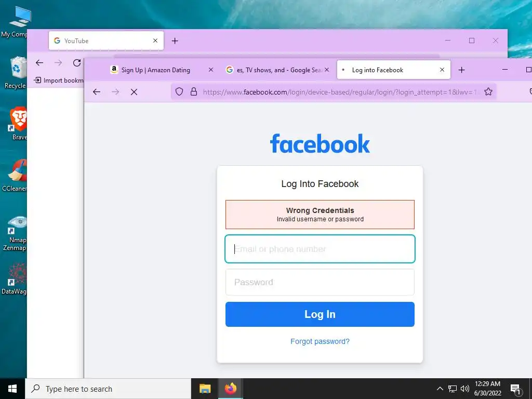
Task: Open the DataWag desktop shortcut
Action: point(14,278)
